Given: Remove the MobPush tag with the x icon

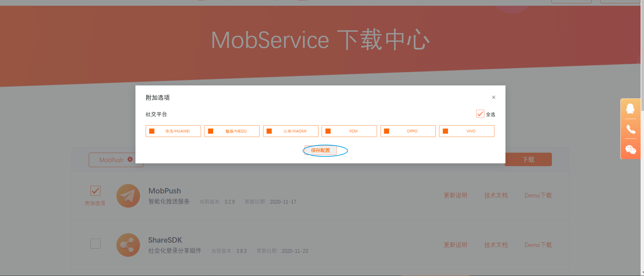Looking at the screenshot, I should point(130,159).
